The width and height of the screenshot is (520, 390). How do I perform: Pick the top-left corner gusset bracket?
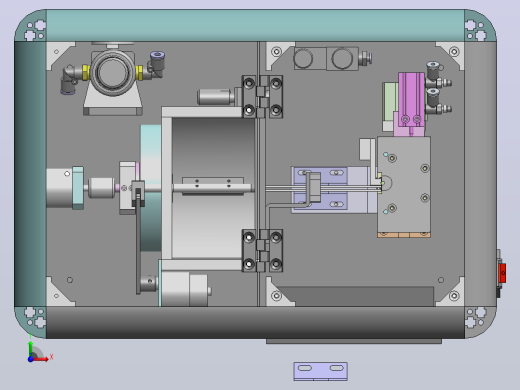[x=57, y=52]
